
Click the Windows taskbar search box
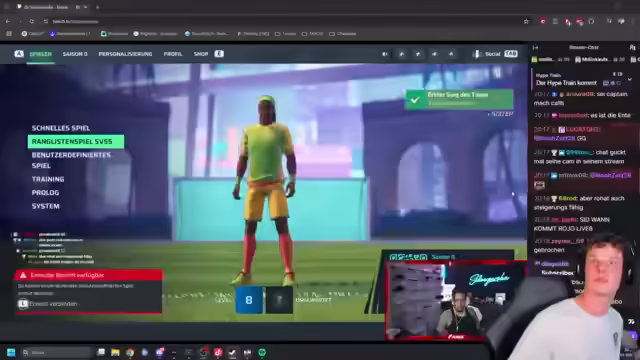[57, 352]
